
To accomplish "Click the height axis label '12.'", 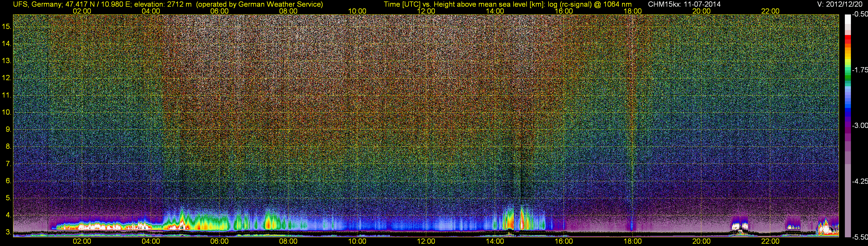I will 7,78.
